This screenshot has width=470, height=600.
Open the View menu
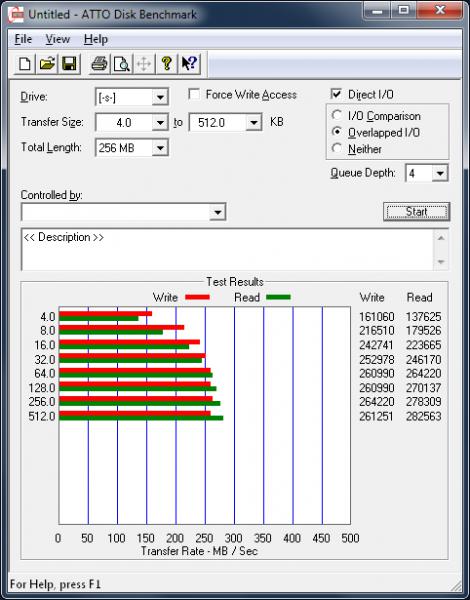pyautogui.click(x=58, y=39)
